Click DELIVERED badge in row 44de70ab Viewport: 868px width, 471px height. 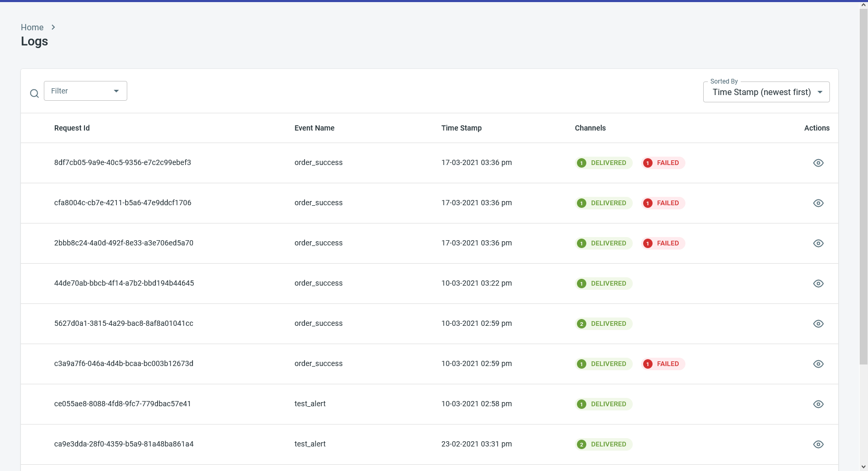604,284
